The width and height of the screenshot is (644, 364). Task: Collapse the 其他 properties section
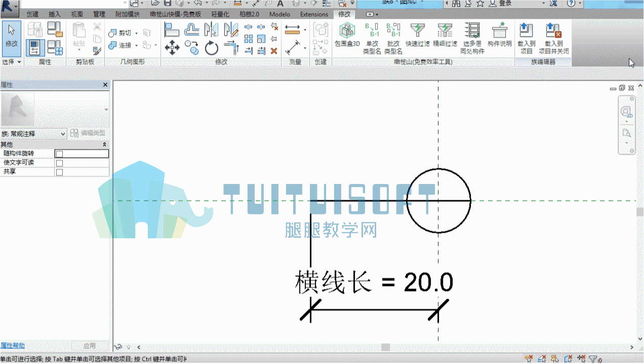coord(105,144)
